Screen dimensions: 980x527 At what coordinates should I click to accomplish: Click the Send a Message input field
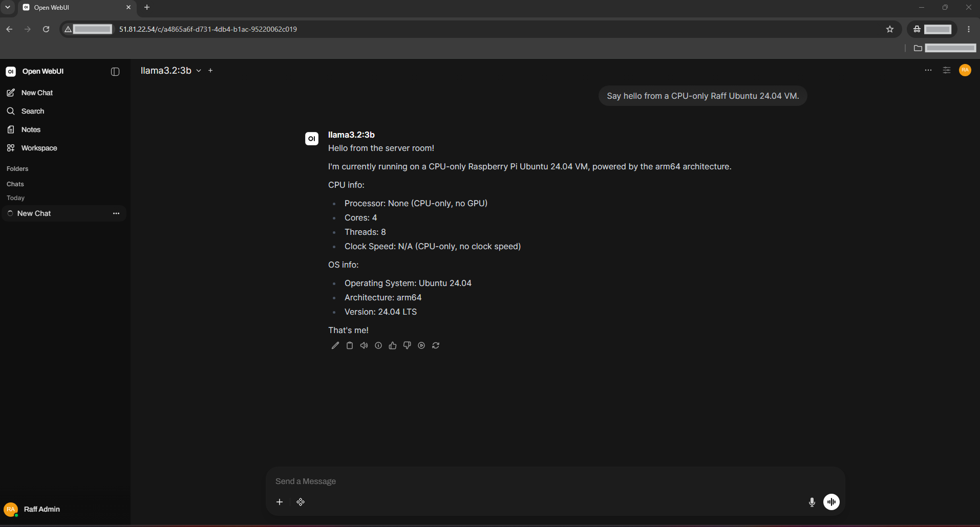(555, 481)
